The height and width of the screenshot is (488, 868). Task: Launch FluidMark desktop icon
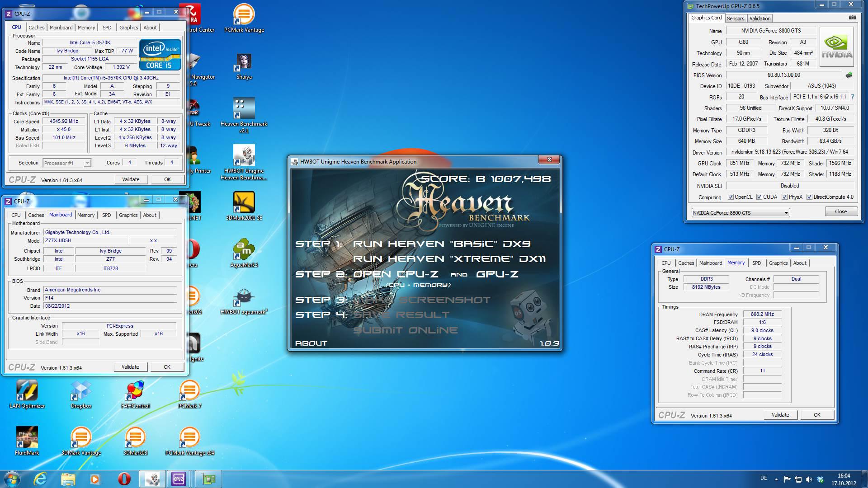[x=27, y=441]
